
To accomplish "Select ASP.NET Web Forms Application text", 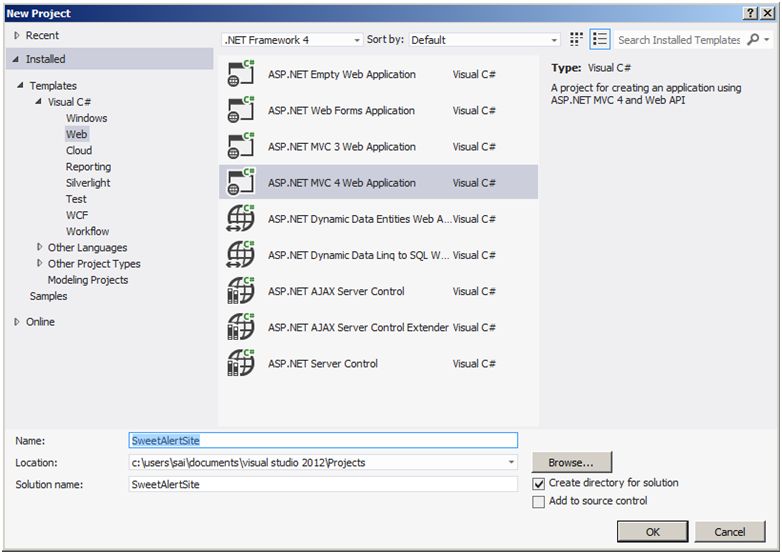I will [x=341, y=111].
